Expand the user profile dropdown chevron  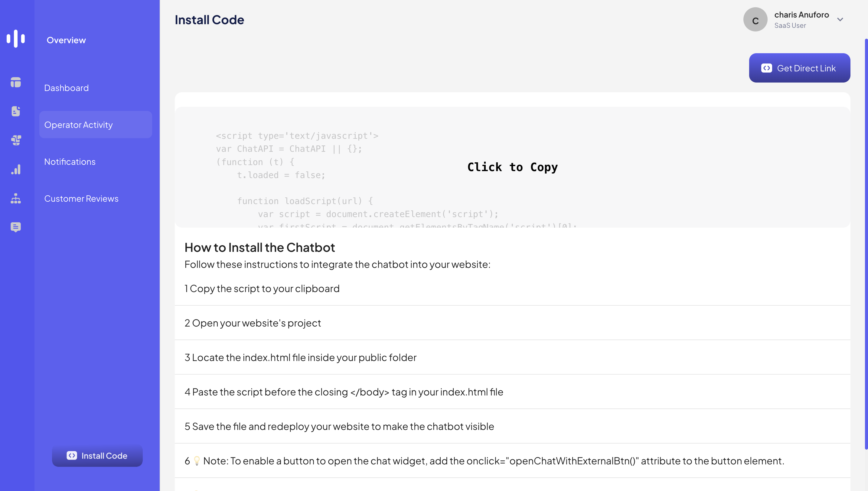tap(840, 20)
